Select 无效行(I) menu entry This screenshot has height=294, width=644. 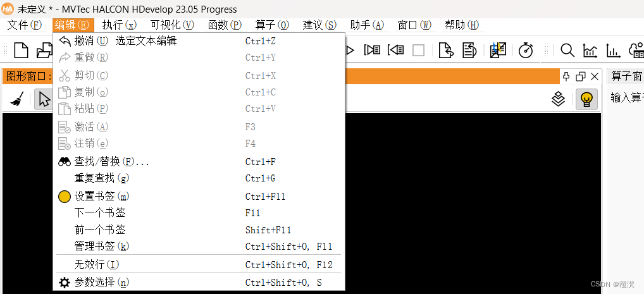pyautogui.click(x=199, y=265)
